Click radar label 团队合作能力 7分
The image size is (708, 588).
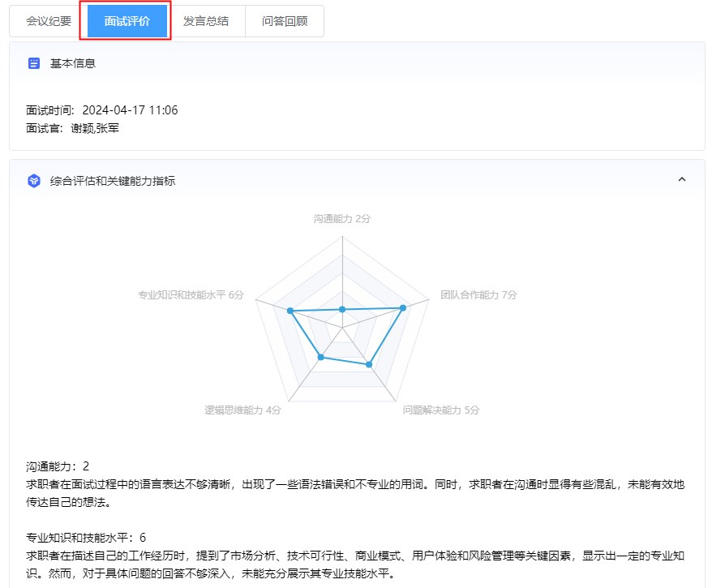[x=478, y=295]
